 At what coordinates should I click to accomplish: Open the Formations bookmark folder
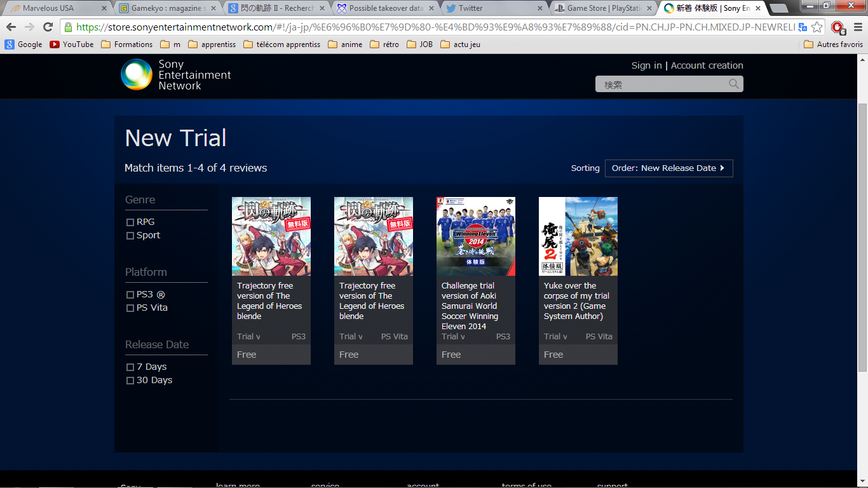[126, 44]
